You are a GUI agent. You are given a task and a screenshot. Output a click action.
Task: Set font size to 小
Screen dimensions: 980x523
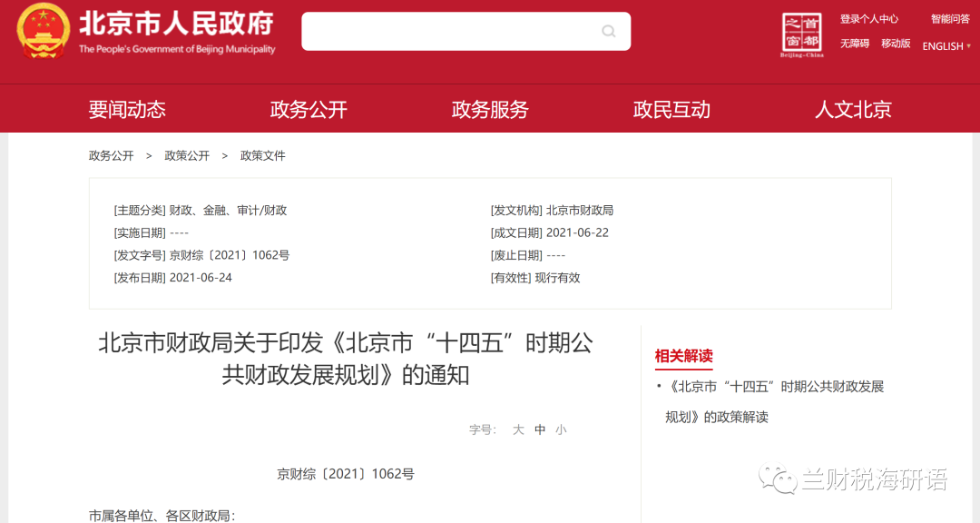(561, 429)
